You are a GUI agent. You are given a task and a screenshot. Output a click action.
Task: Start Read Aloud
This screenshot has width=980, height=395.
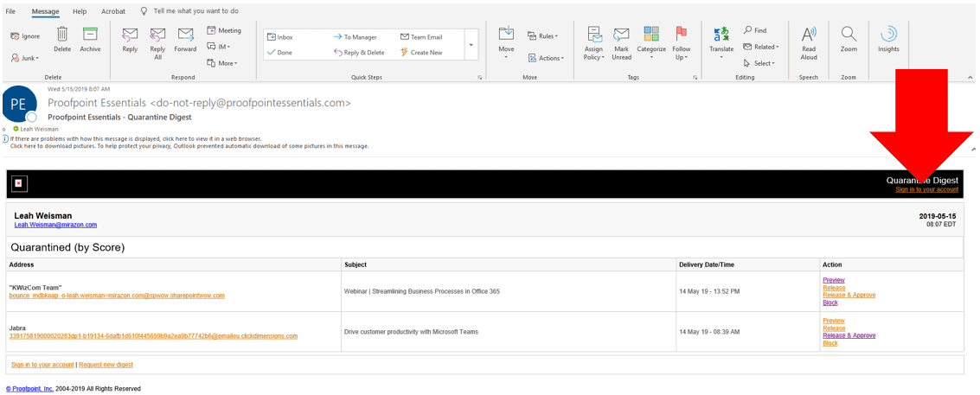pyautogui.click(x=809, y=42)
